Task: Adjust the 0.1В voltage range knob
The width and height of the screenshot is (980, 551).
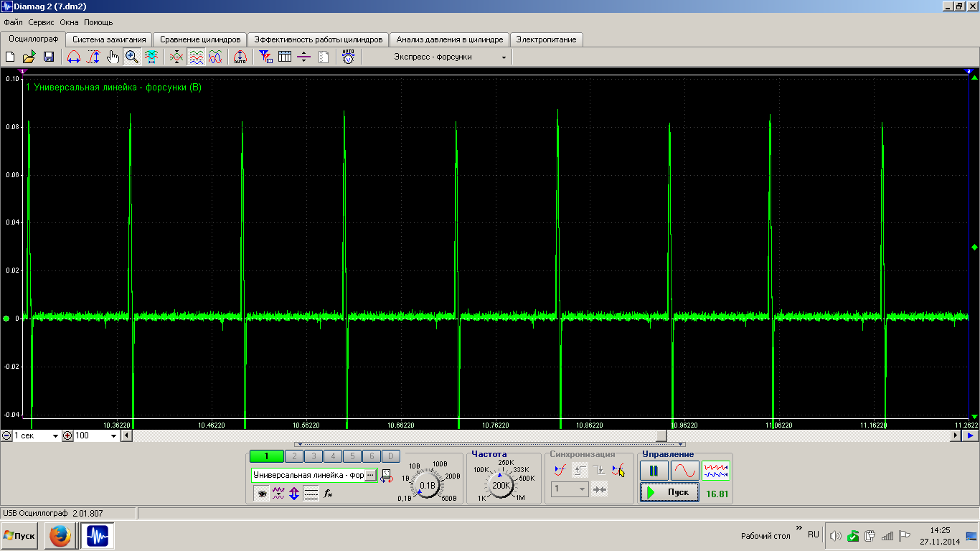Action: [428, 485]
